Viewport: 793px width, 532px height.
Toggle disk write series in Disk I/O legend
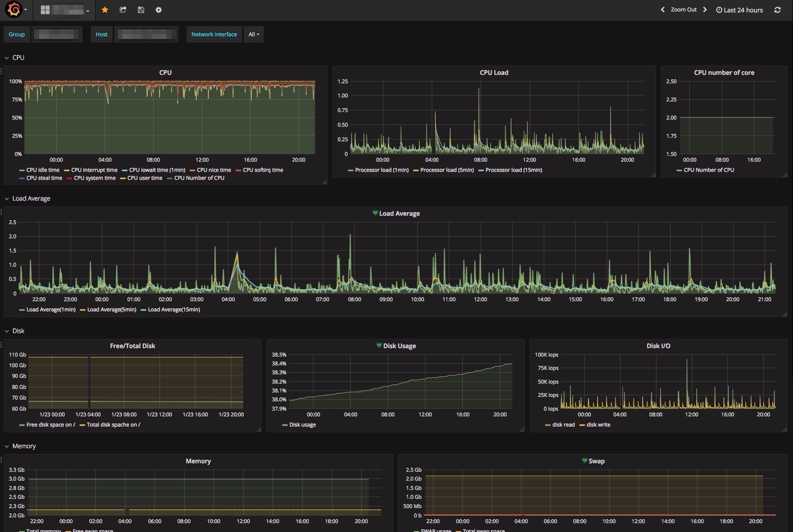(598, 425)
